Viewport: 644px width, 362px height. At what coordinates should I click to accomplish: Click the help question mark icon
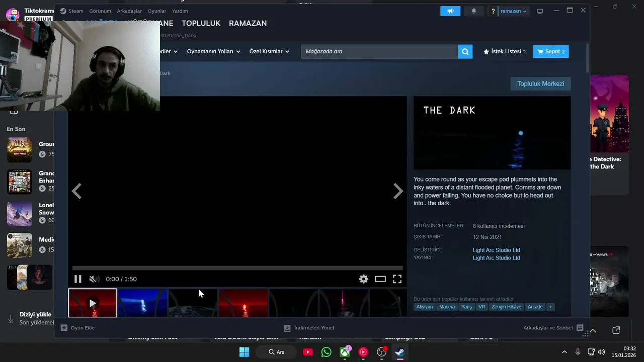click(493, 11)
